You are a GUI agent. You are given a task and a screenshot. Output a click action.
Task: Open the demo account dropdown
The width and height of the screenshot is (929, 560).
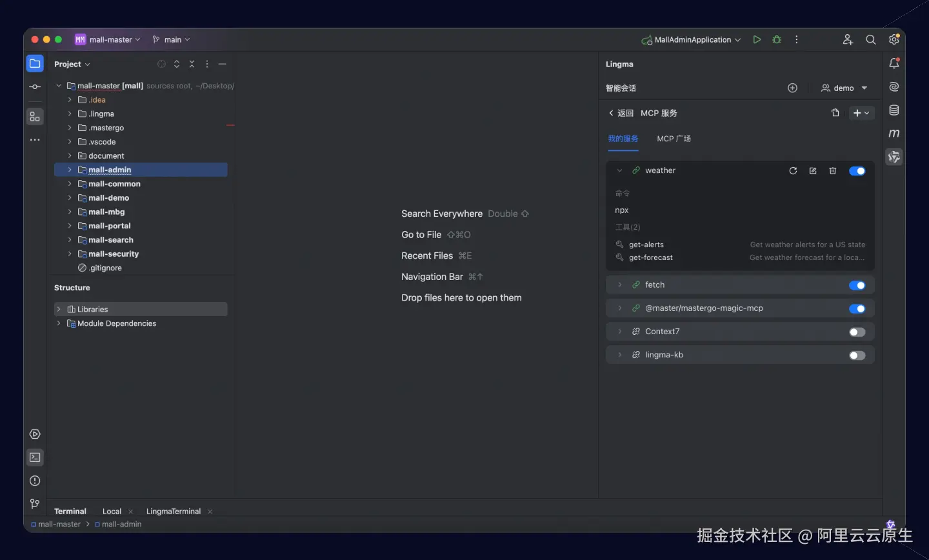coord(844,88)
